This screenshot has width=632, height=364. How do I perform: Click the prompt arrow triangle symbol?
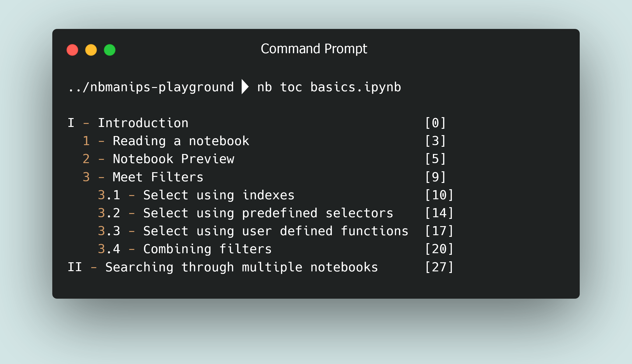point(245,87)
